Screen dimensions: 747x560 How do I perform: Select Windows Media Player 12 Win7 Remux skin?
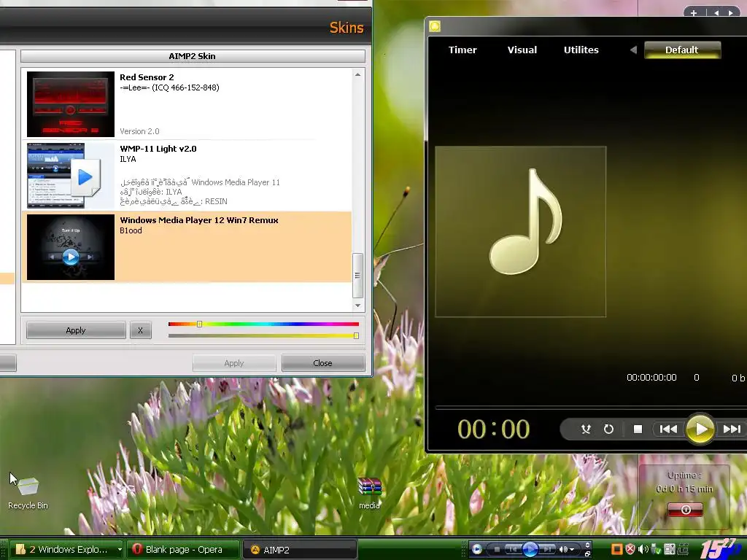pyautogui.click(x=187, y=247)
